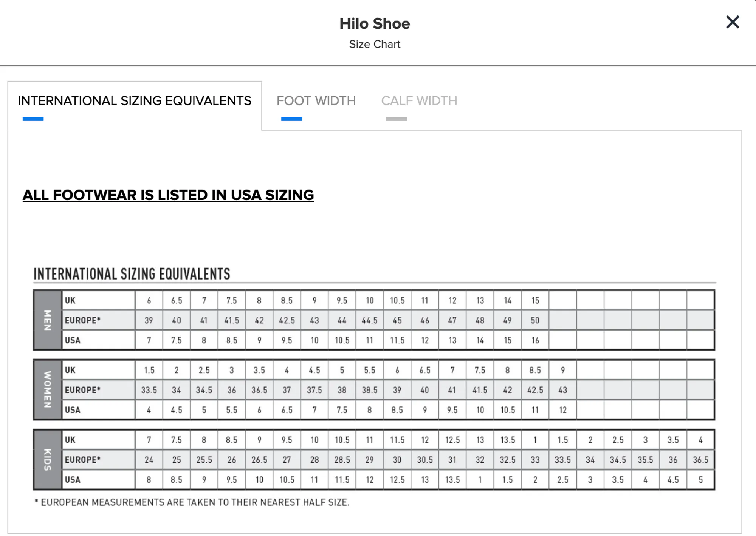Viewport: 756px width, 536px height.
Task: Click the kids' USA 13.5 cell
Action: pyautogui.click(x=452, y=480)
